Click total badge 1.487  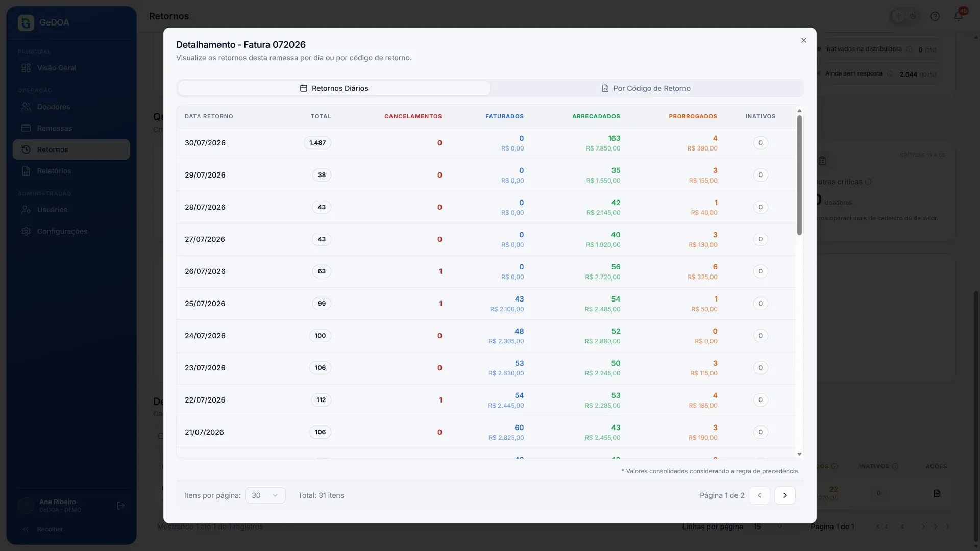click(x=317, y=143)
